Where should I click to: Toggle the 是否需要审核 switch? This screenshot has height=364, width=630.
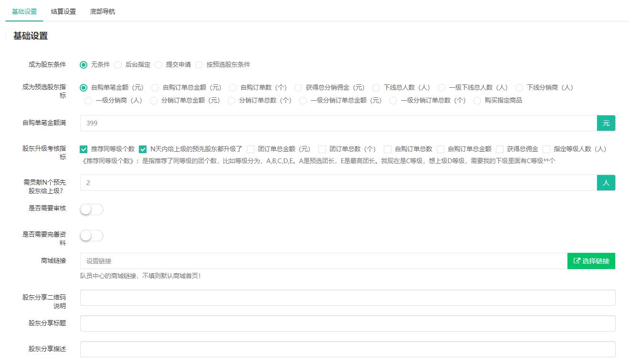[92, 209]
